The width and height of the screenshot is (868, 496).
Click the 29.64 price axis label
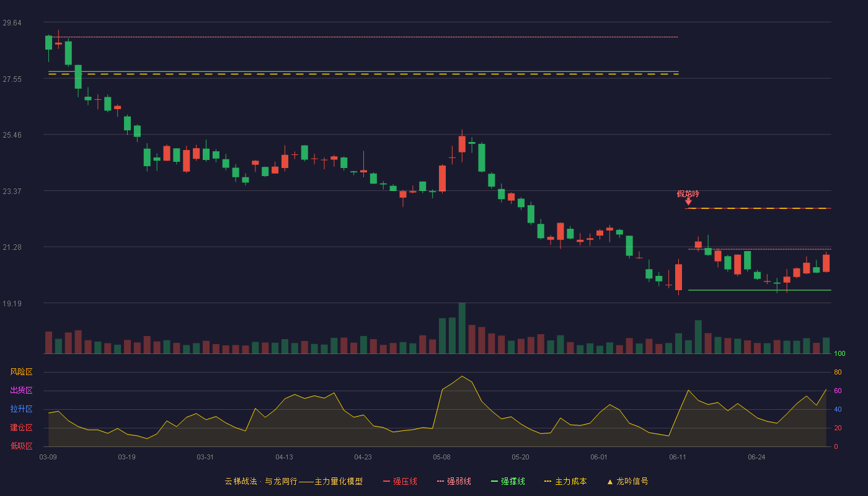pos(12,22)
